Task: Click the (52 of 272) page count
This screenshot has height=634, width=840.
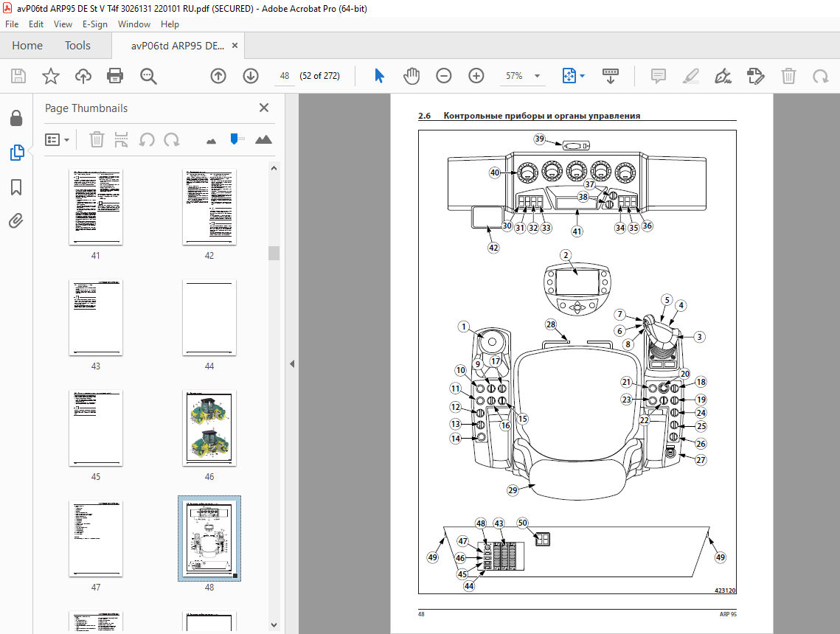Action: pyautogui.click(x=320, y=76)
